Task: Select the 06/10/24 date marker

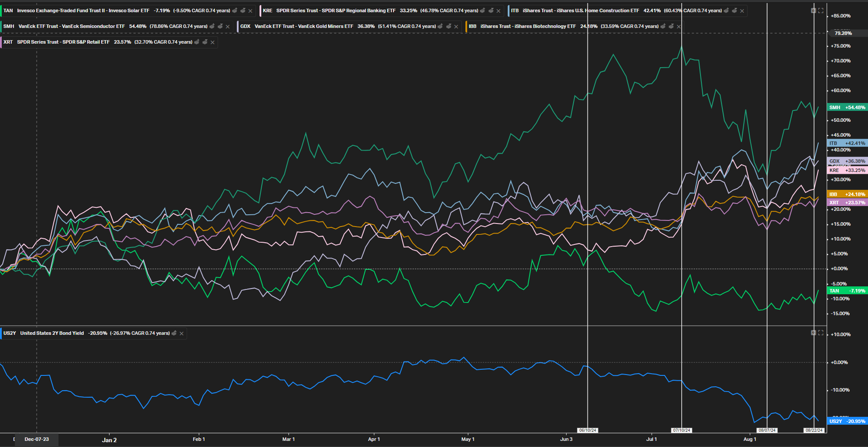Action: click(x=588, y=430)
